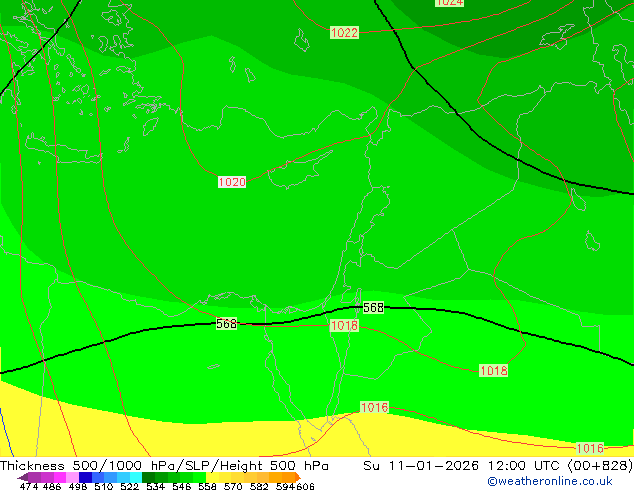Image resolution: width=634 pixels, height=490 pixels.
Task: Click the forecast date 'Su 11-01-2026 12:00 UTC'
Action: [x=463, y=466]
